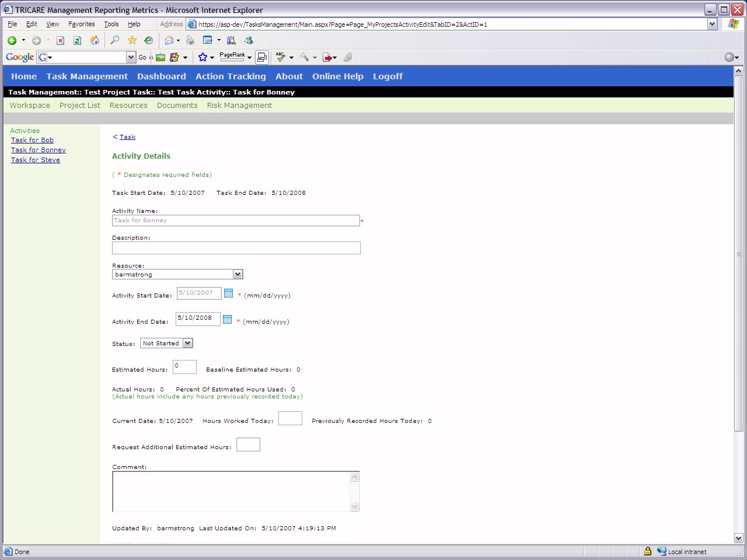This screenshot has height=560, width=747.
Task: Click the Print icon in toolbar
Action: [190, 40]
